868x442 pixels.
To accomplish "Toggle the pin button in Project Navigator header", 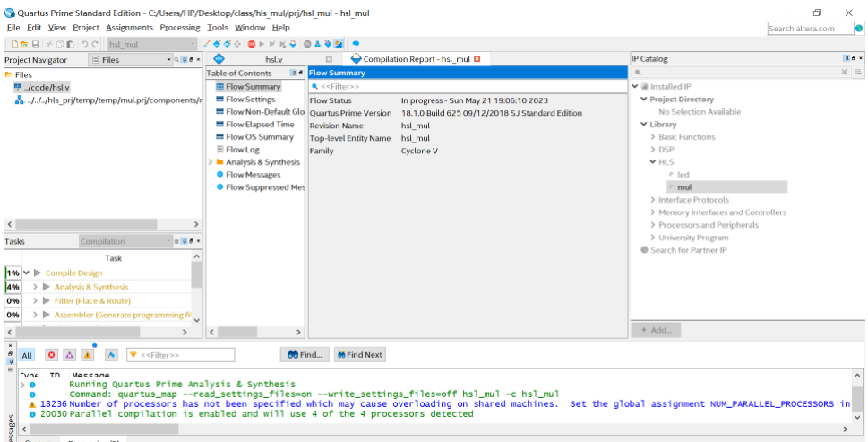I will [x=185, y=59].
